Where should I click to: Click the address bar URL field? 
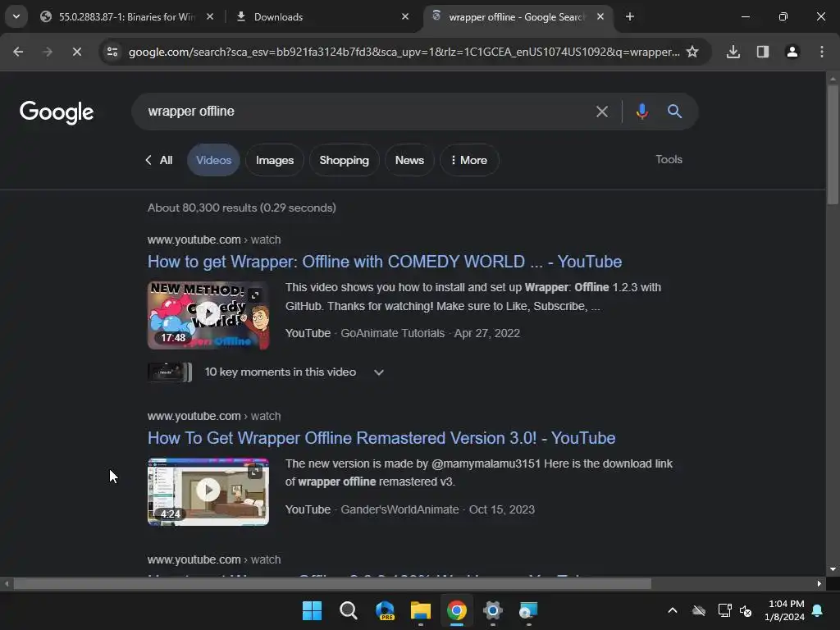tap(404, 52)
